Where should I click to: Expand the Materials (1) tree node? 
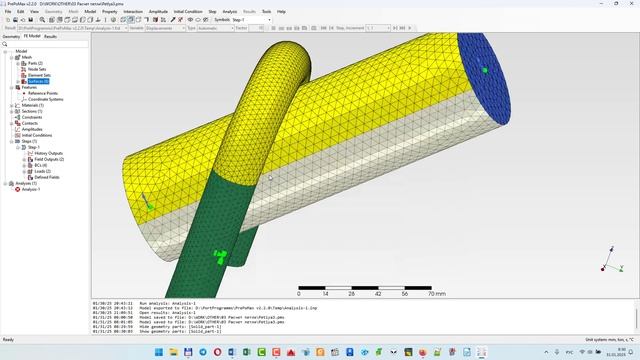pos(11,105)
